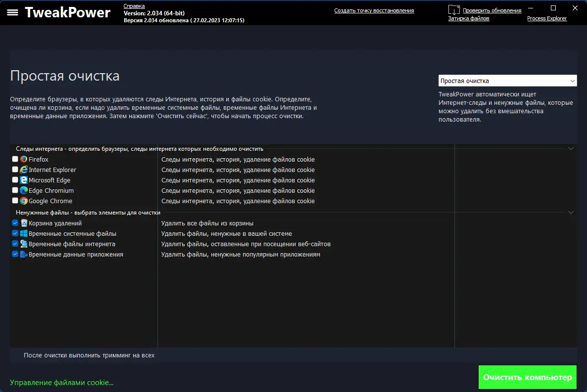The width and height of the screenshot is (587, 392).
Task: Click 'Удалить файлы, ненужные популярным приложениям' text
Action: click(241, 255)
